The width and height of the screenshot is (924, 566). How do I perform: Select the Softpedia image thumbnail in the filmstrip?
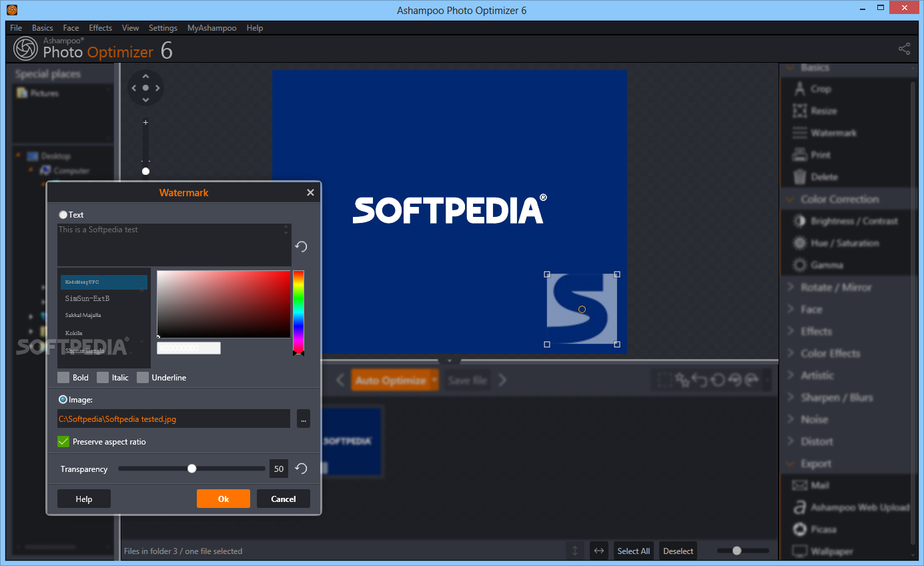pos(351,441)
